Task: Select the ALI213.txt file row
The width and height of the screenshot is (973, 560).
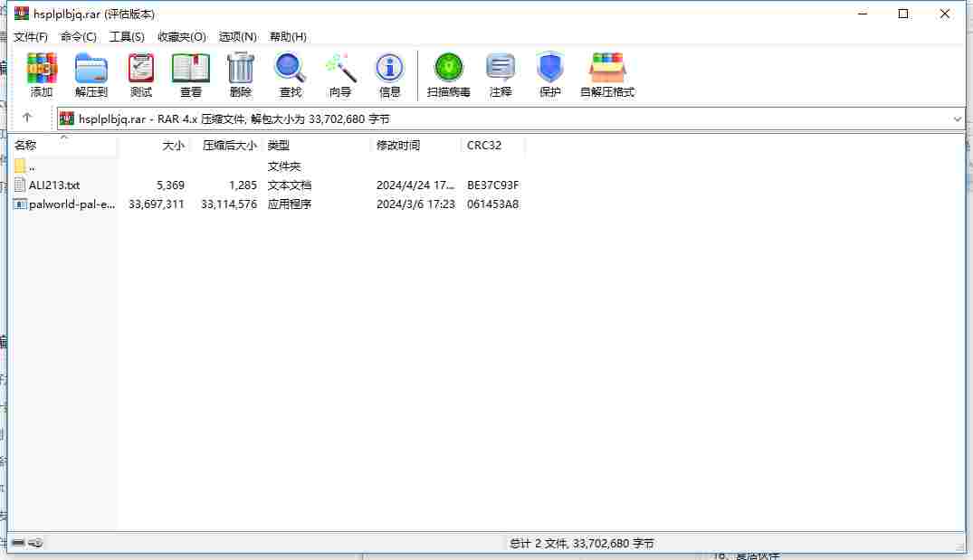Action: 267,185
